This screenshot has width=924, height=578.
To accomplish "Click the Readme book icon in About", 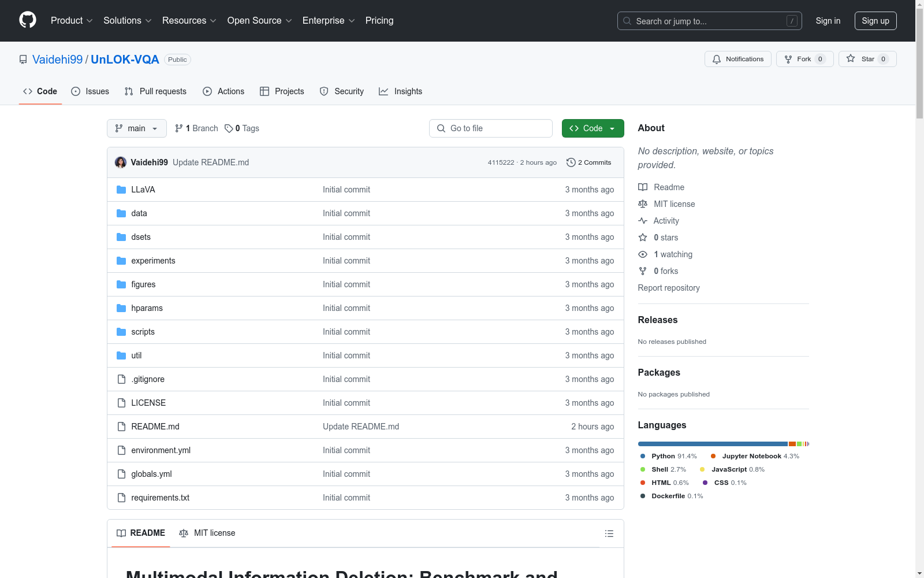I will tap(643, 187).
